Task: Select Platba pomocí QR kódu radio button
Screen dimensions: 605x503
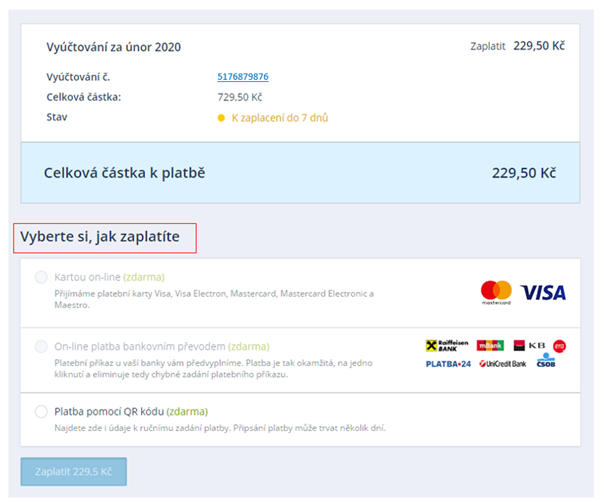Action: click(41, 411)
